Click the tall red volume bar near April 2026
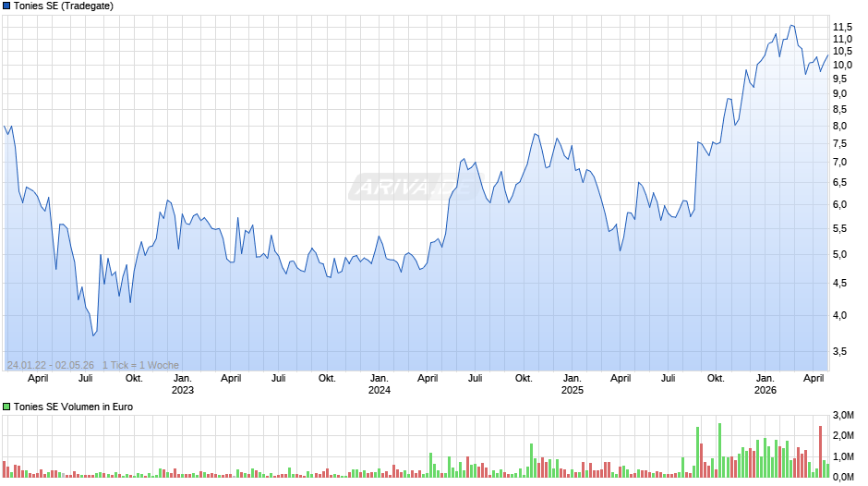 tap(820, 452)
